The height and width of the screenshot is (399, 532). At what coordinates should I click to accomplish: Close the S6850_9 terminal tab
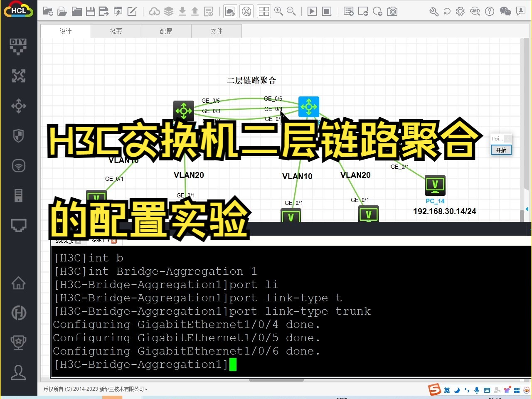[x=114, y=241]
